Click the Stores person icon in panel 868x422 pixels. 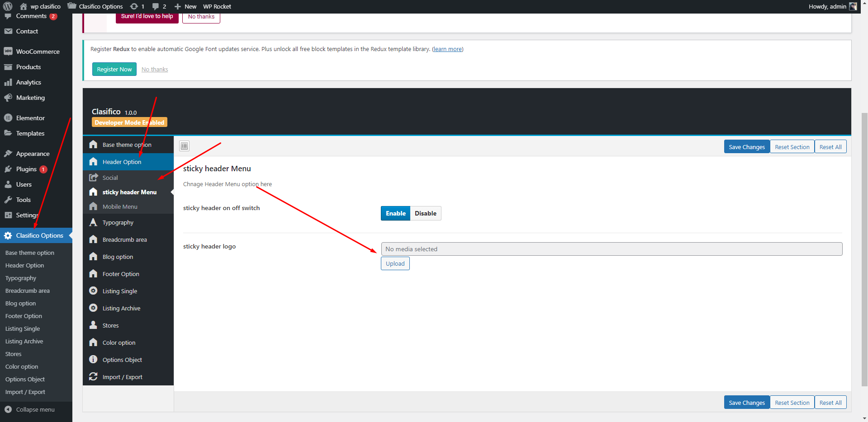pos(93,325)
